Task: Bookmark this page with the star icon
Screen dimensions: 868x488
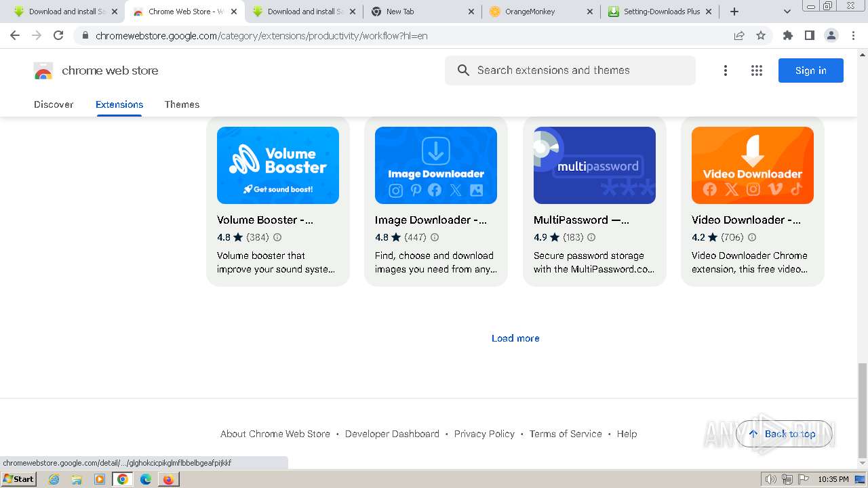Action: tap(761, 35)
